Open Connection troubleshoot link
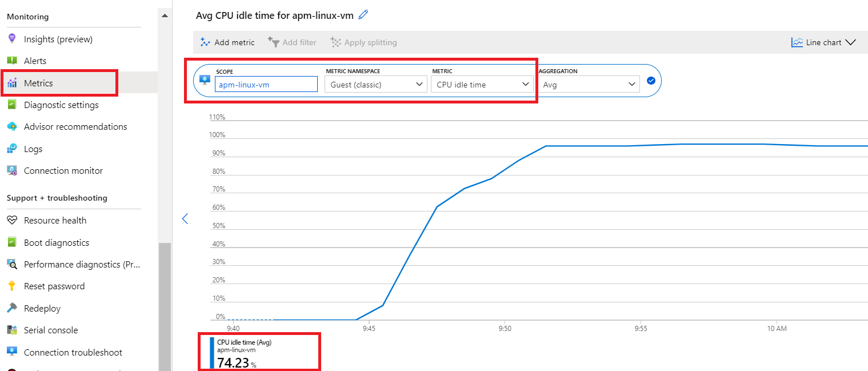The image size is (868, 371). (x=73, y=352)
